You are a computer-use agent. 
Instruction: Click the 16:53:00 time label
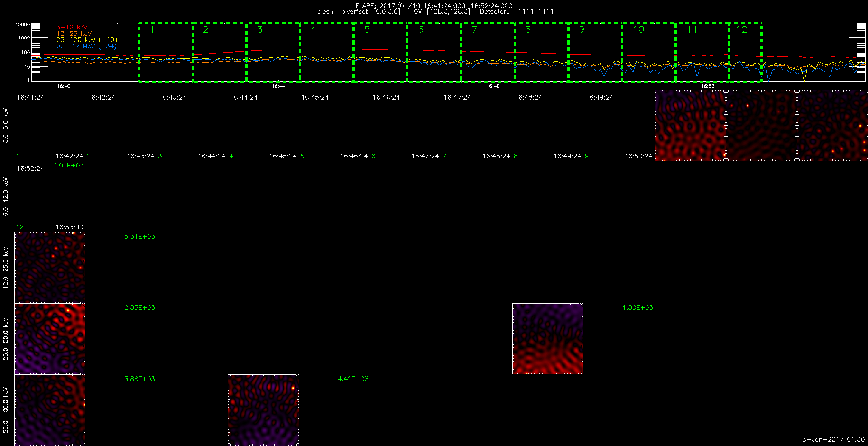(x=69, y=227)
